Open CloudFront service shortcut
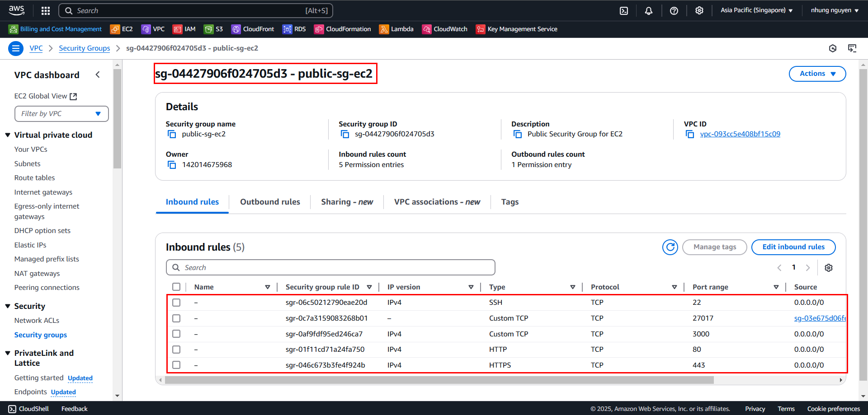 click(253, 29)
